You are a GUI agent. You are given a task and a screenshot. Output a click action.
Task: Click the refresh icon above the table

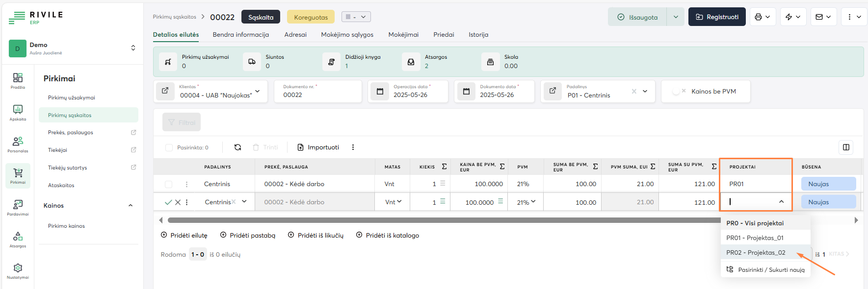237,147
